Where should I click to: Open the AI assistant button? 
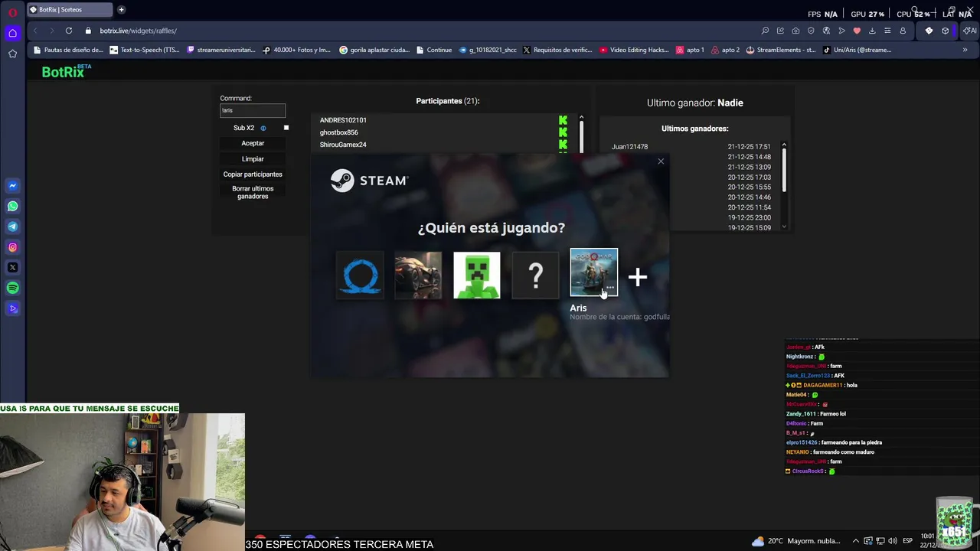(x=969, y=31)
